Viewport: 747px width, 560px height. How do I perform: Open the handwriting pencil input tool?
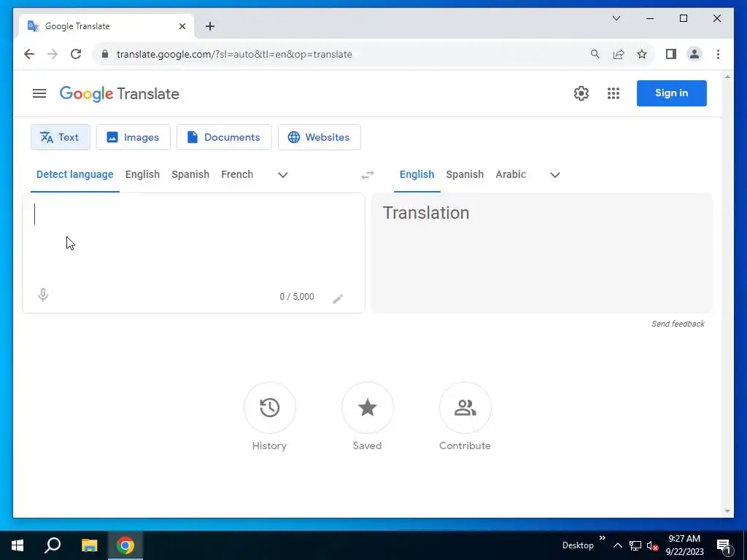(x=338, y=298)
